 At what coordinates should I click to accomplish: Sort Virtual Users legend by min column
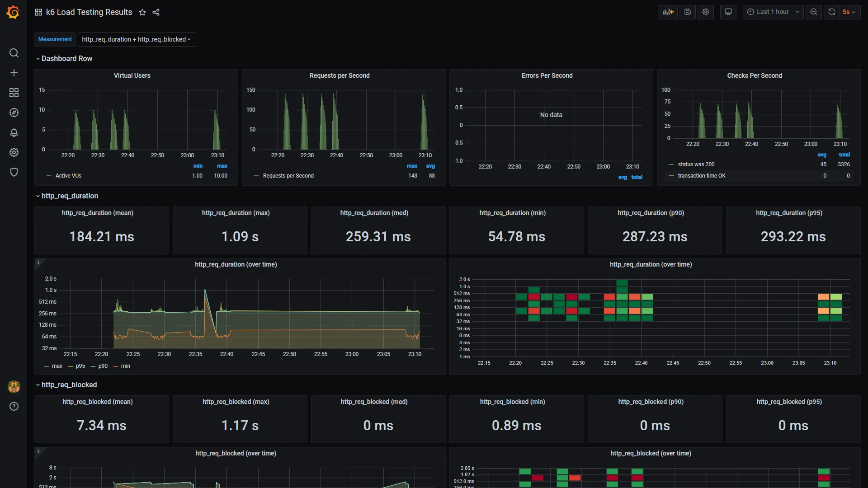tap(198, 166)
